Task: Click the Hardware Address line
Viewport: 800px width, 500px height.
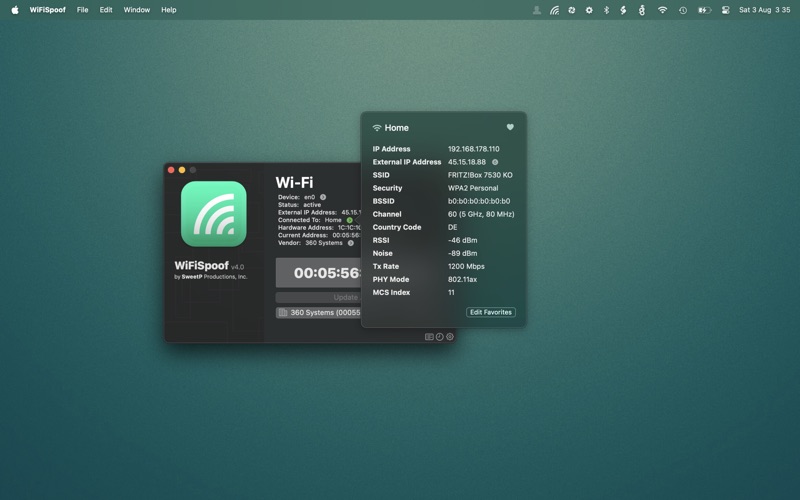Action: [x=319, y=228]
